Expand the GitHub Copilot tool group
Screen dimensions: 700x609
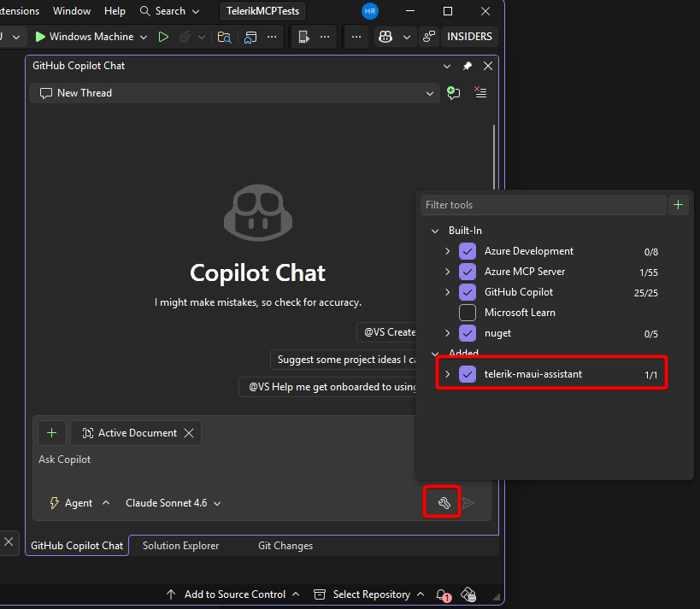pyautogui.click(x=447, y=292)
